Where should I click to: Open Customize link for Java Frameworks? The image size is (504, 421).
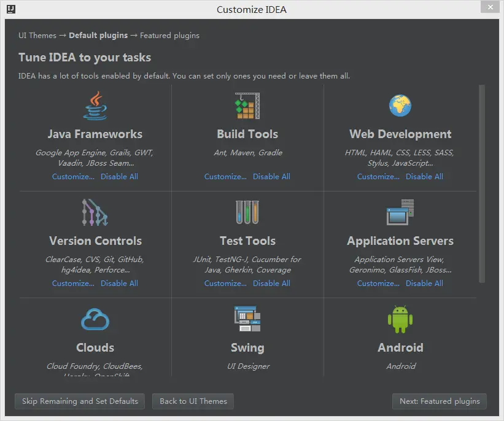73,176
